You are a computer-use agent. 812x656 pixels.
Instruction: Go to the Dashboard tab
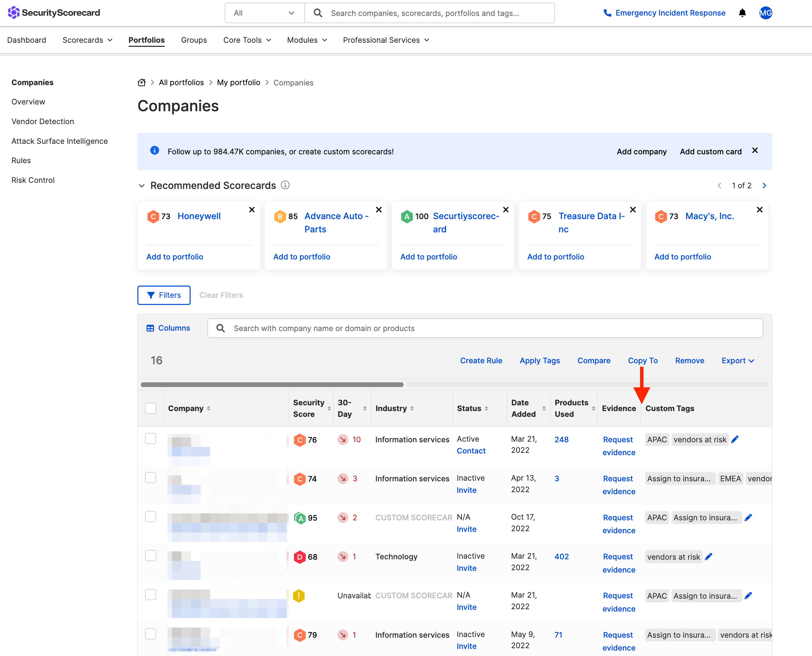26,40
